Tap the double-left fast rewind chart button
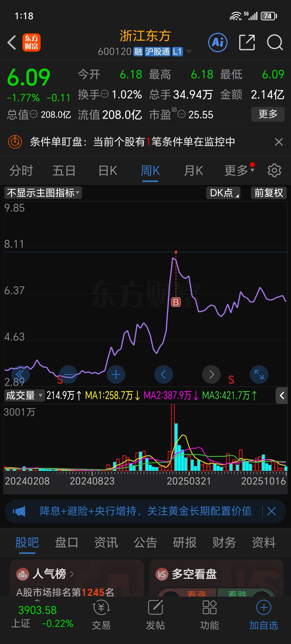 click(20, 374)
